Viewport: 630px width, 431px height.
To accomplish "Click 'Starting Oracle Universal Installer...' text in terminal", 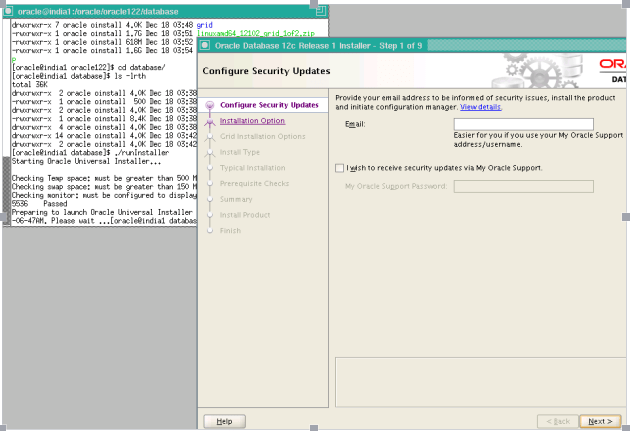I will pyautogui.click(x=86, y=161).
